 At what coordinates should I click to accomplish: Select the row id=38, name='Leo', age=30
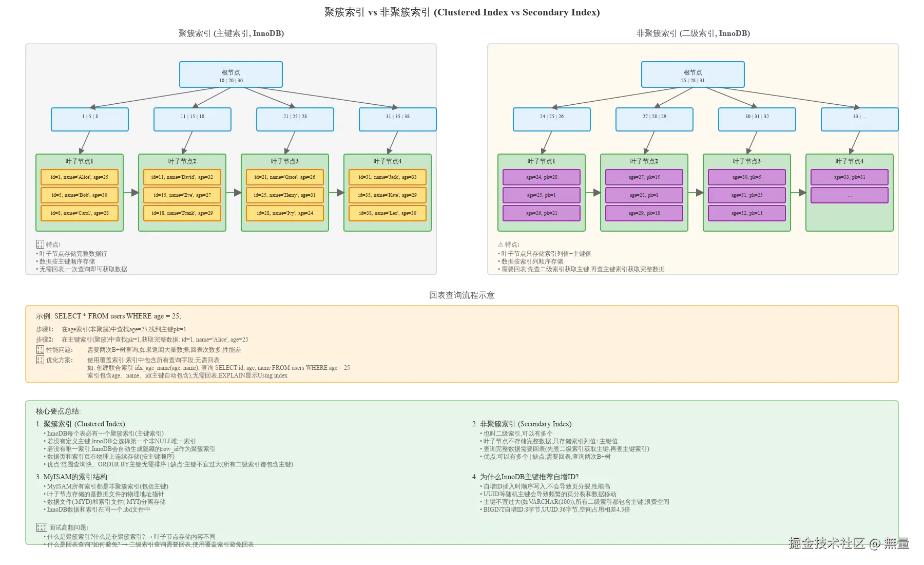pyautogui.click(x=388, y=213)
